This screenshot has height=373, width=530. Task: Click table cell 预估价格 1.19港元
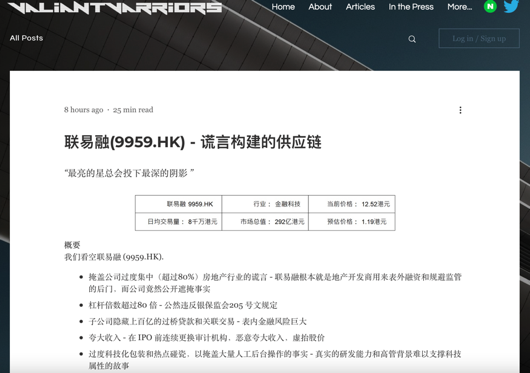tap(352, 222)
